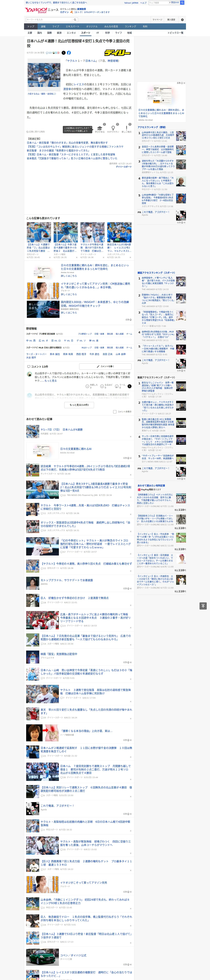
Task: React with the わかりやすい lightbulb icon
Action: tap(113, 128)
